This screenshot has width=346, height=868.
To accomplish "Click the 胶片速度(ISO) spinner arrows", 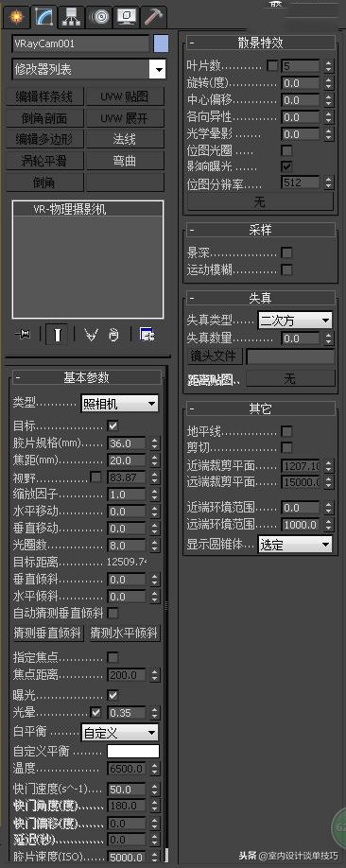I will pos(154,857).
